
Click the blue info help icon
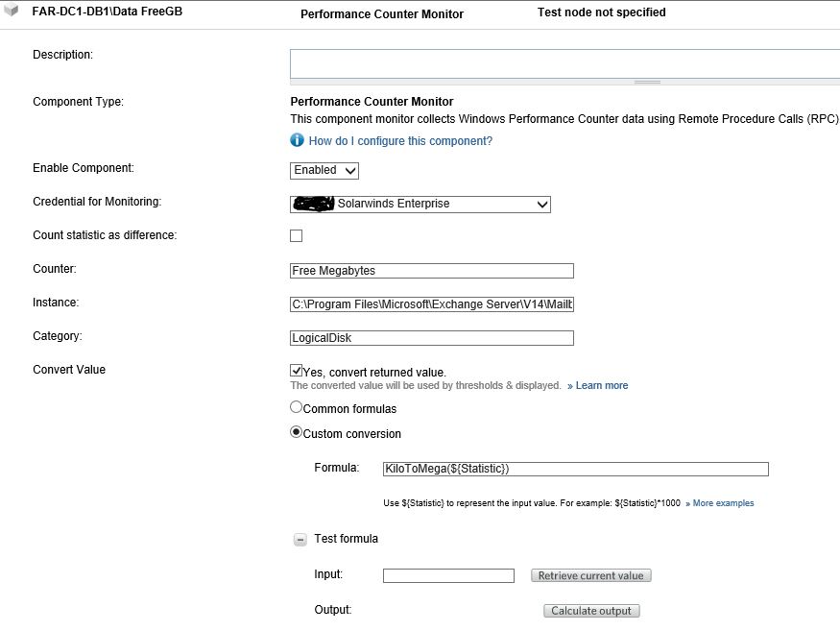(x=298, y=141)
